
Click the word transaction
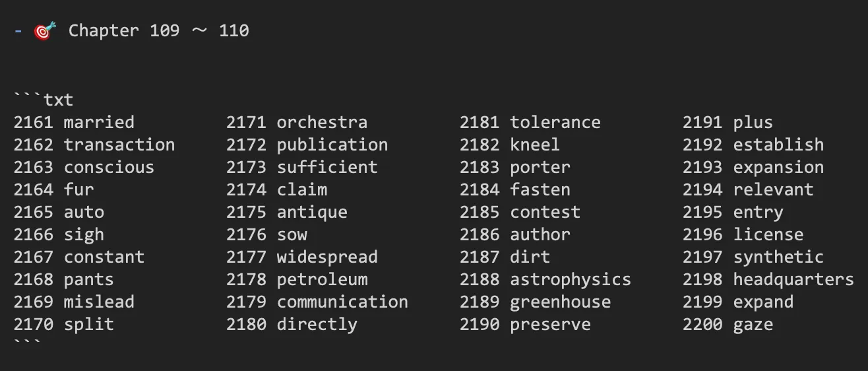click(119, 145)
